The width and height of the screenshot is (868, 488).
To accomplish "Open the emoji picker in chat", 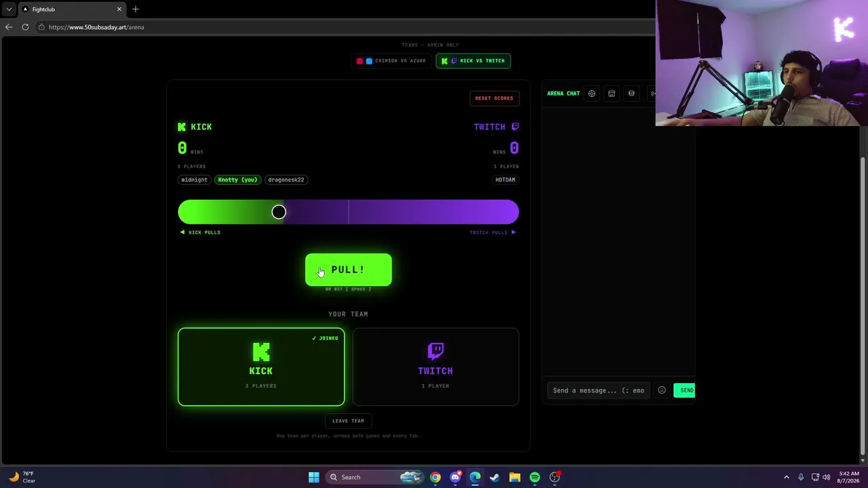I will [x=662, y=390].
